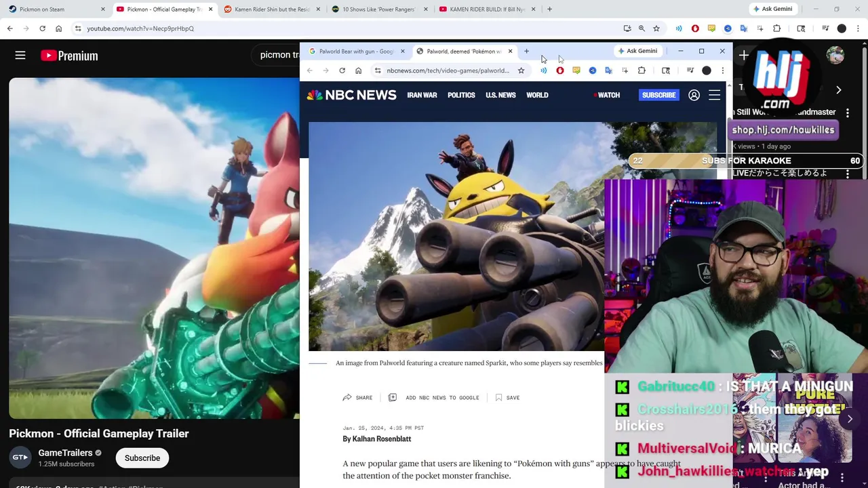
Task: Click install app icon in YouTube address bar
Action: click(x=627, y=28)
